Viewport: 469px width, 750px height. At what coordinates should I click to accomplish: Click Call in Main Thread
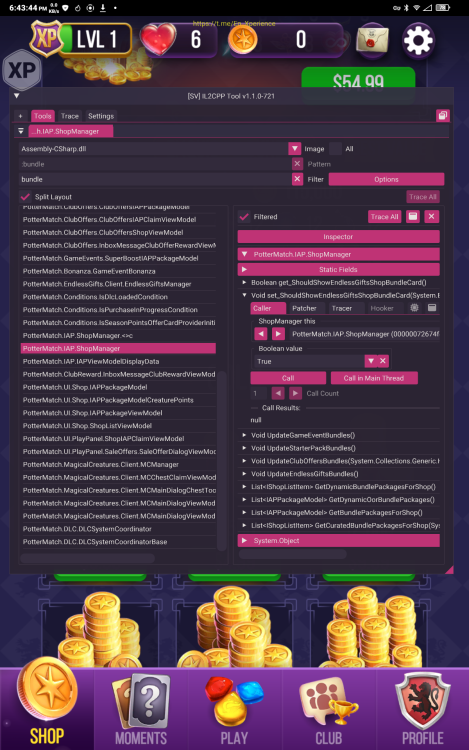(x=374, y=378)
